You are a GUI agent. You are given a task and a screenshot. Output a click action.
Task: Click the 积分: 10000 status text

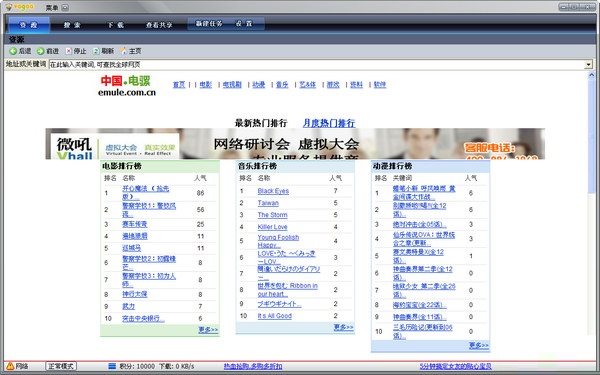pos(137,366)
